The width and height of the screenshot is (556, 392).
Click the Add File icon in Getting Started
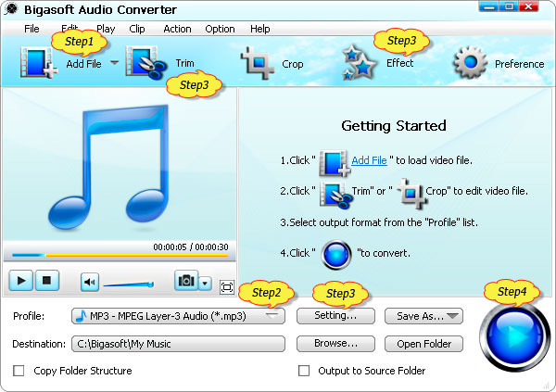click(335, 163)
